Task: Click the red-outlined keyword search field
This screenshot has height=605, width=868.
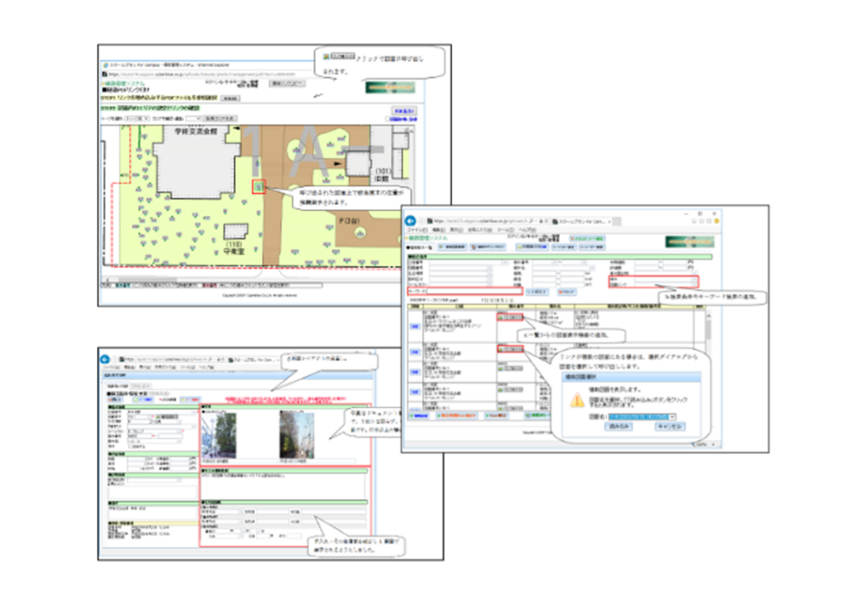Action: pos(464,291)
